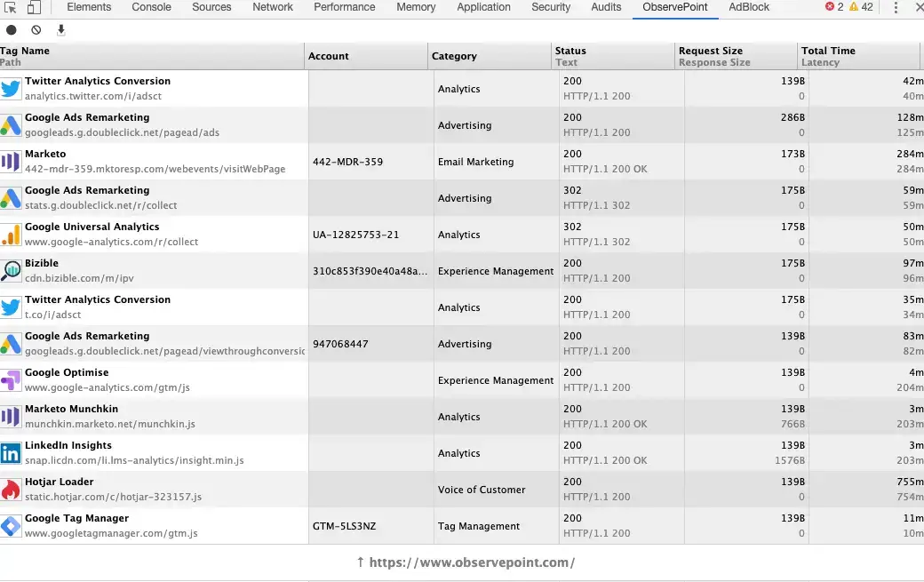Switch to the Elements tab

89,7
